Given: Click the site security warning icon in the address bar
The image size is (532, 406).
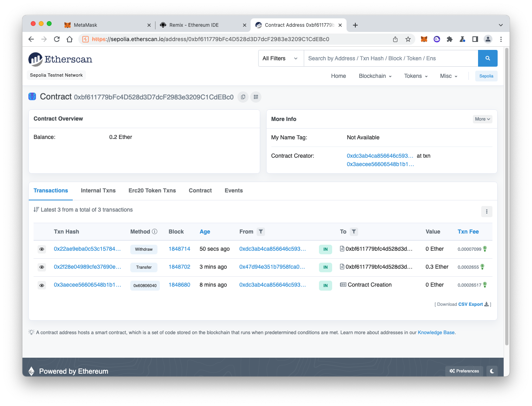Looking at the screenshot, I should (x=86, y=39).
